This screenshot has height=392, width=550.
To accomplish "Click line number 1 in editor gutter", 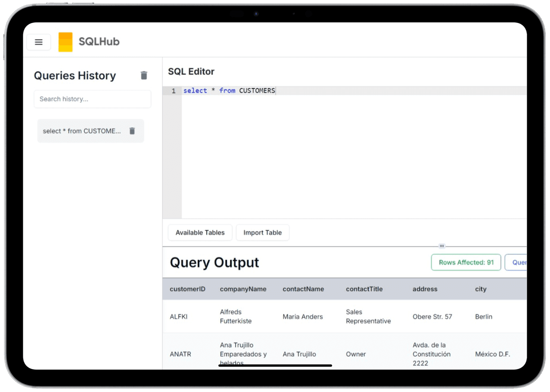I will coord(174,91).
